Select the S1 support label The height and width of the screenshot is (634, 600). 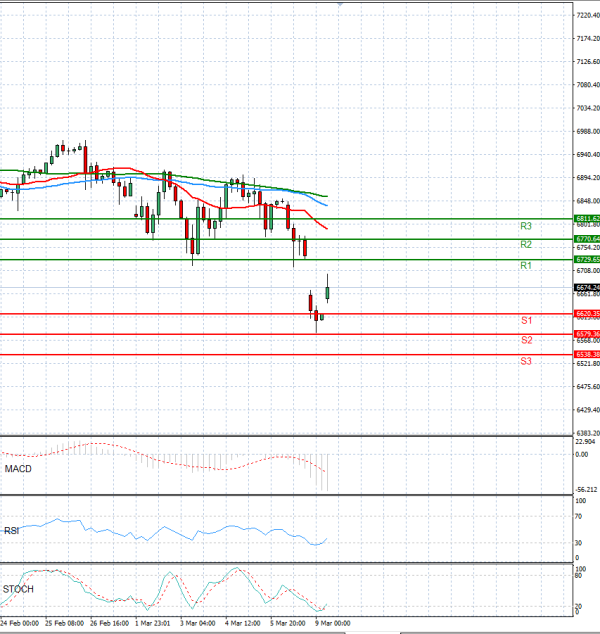pyautogui.click(x=525, y=320)
